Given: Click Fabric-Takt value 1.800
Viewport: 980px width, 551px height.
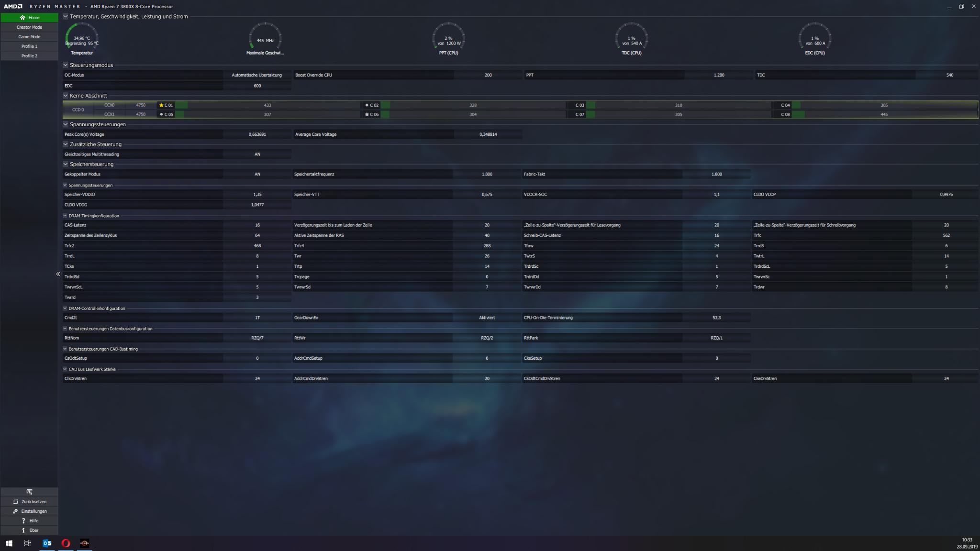Looking at the screenshot, I should 717,174.
